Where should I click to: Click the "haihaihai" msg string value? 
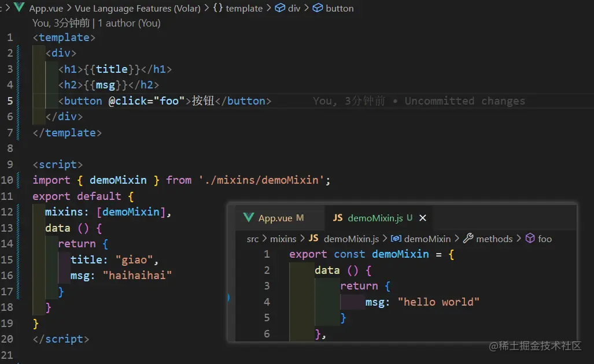point(137,275)
